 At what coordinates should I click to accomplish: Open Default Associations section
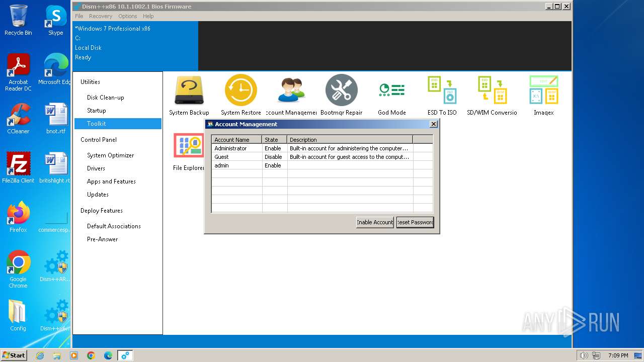pyautogui.click(x=118, y=226)
